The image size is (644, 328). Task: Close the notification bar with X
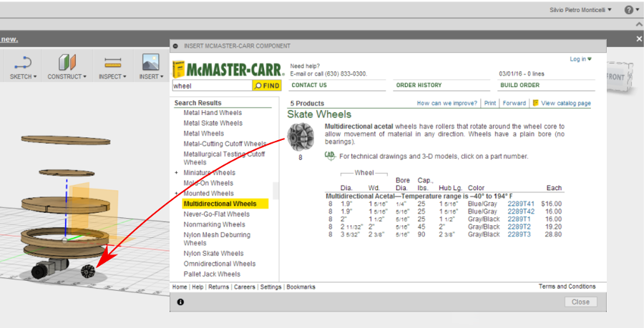(639, 39)
